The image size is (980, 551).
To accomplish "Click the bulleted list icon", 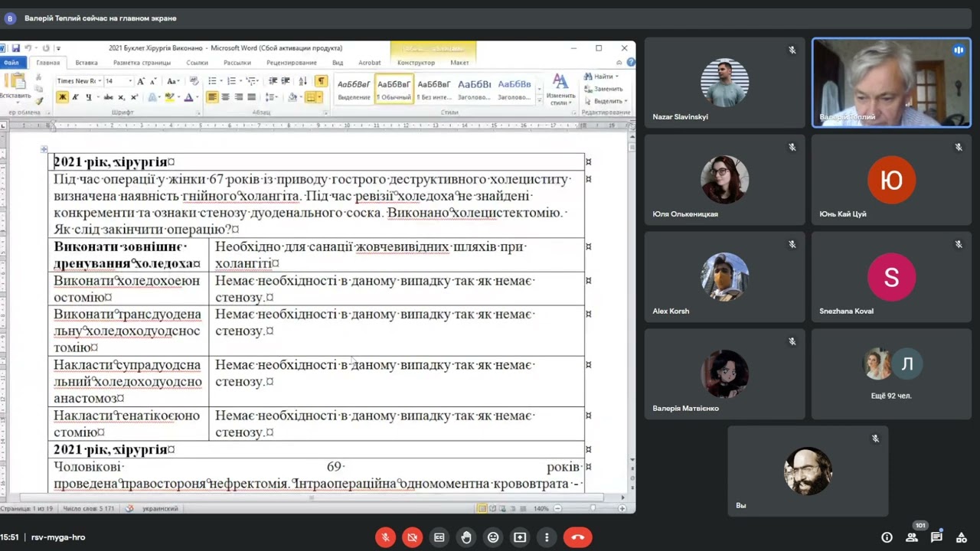I will point(212,81).
